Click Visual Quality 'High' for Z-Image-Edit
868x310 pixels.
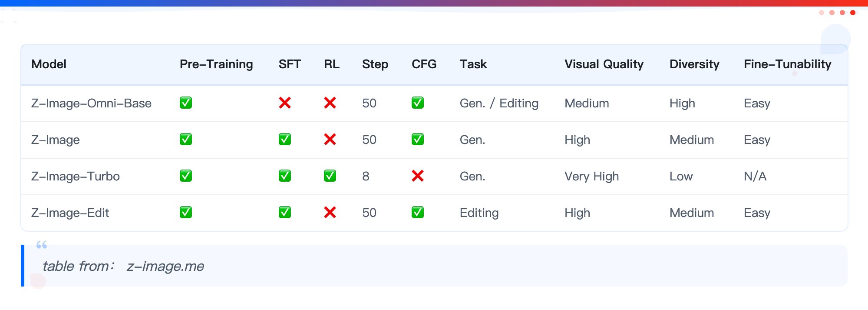coord(577,213)
